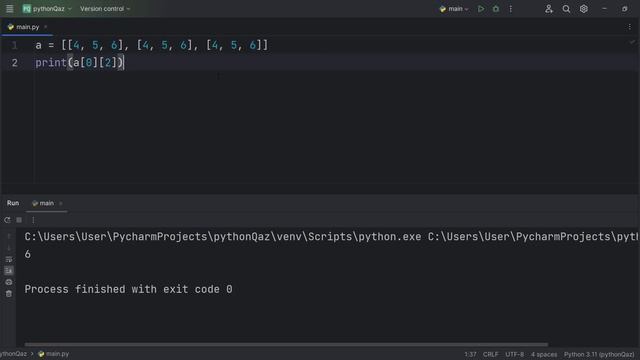Click pythonQaz breadcrumb in status bar
This screenshot has width=640, height=360.
(13, 354)
